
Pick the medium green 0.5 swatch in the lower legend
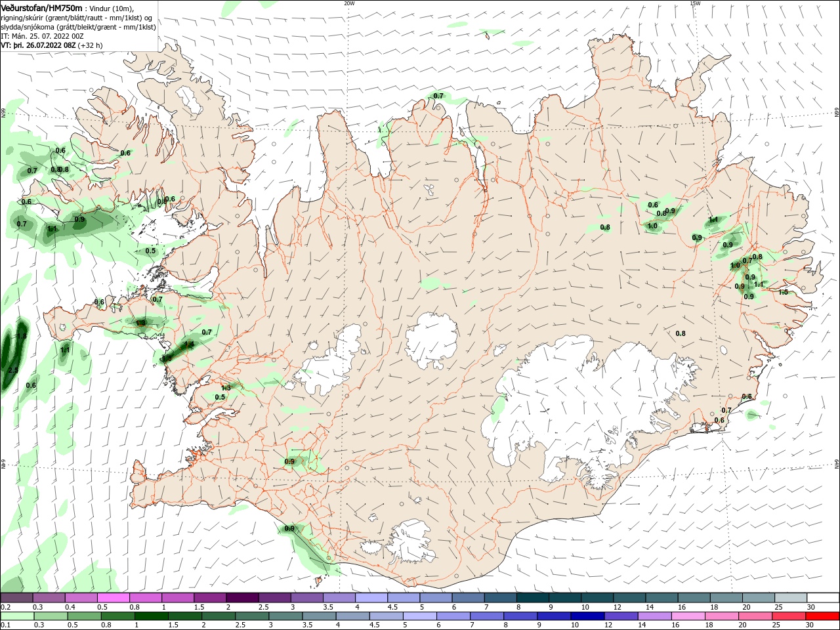(x=85, y=616)
